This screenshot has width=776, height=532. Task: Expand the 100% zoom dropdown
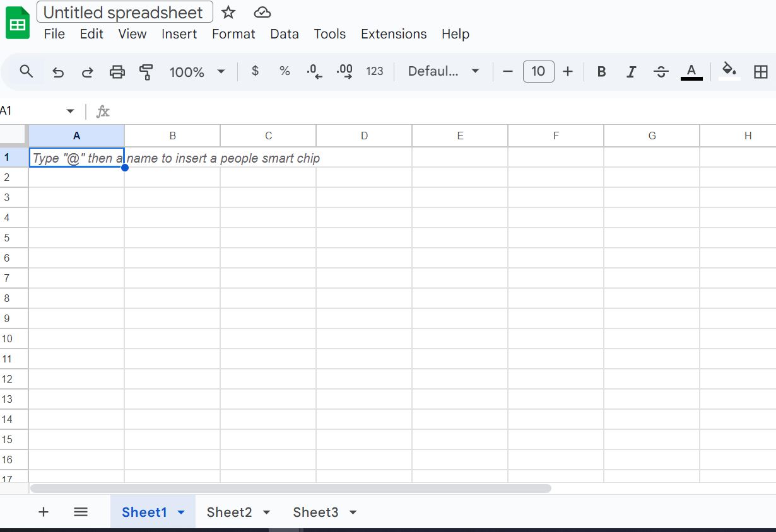(221, 72)
